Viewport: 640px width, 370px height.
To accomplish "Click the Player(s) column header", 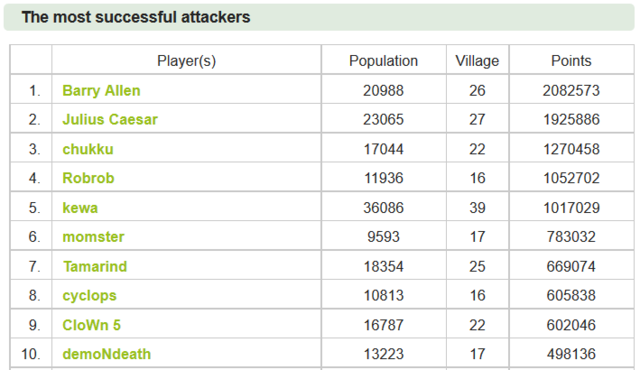I will (x=187, y=60).
